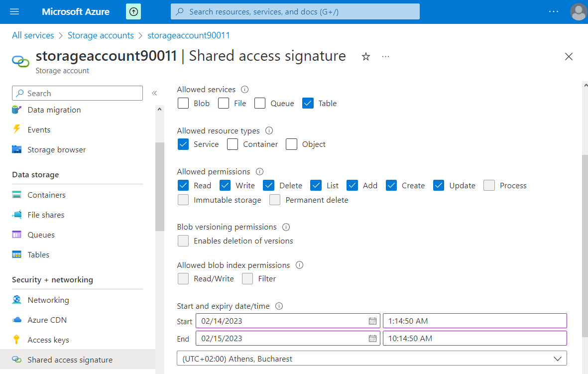The height and width of the screenshot is (374, 588).
Task: Open the Start date calendar picker
Action: [372, 321]
